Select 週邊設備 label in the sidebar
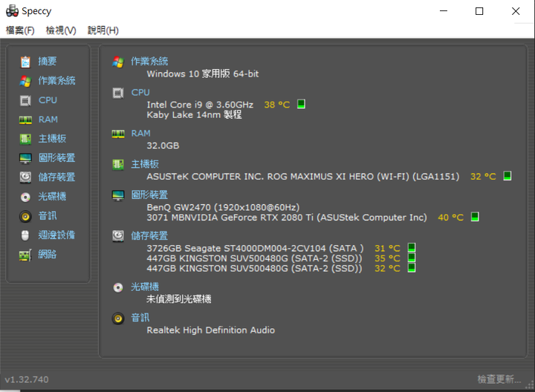Viewport: 535px width, 392px height. 56,235
